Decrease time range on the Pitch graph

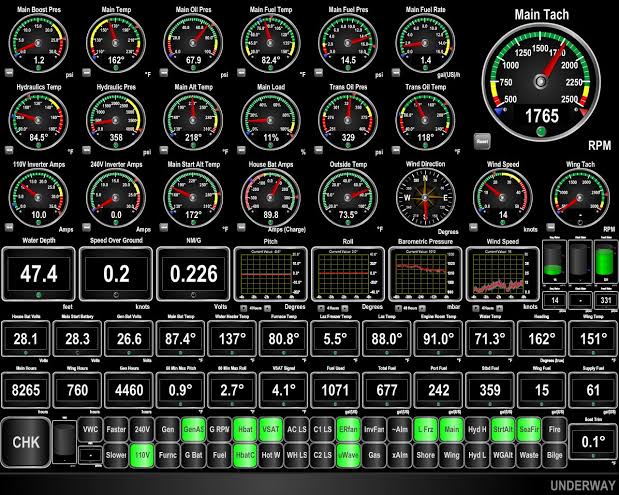click(244, 308)
